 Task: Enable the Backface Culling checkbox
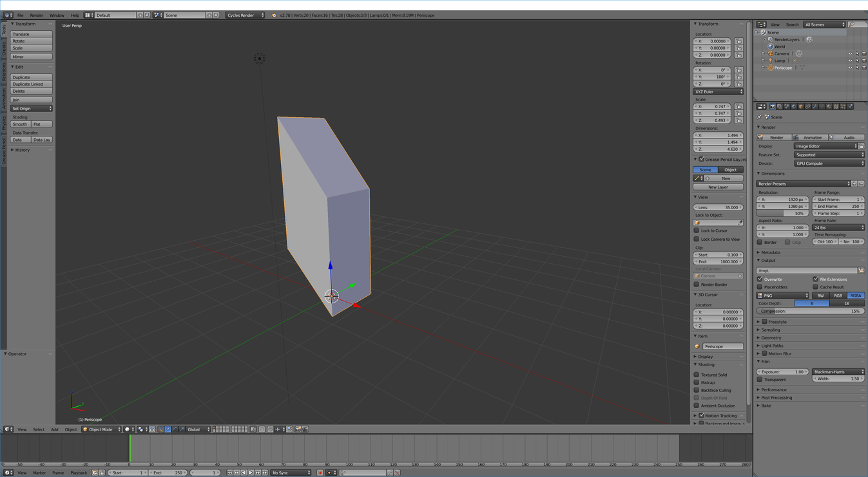[x=697, y=390]
